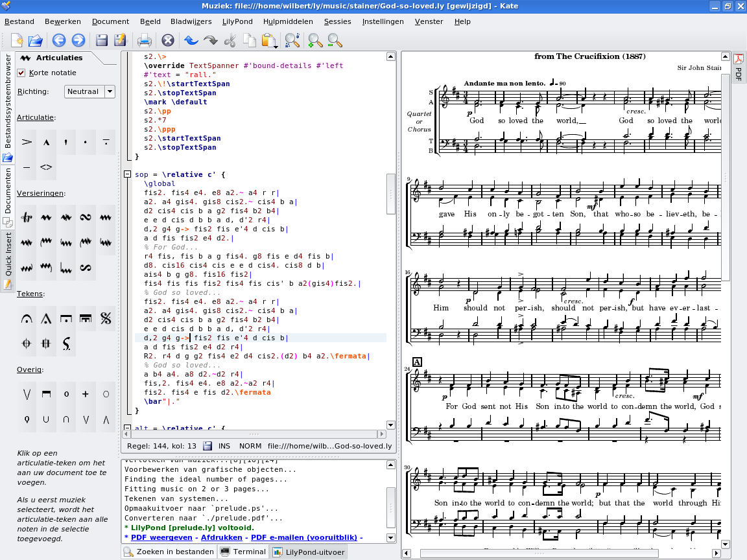Viewport: 747px width, 560px height.
Task: Collapse the sop code block fold marker
Action: (127, 174)
